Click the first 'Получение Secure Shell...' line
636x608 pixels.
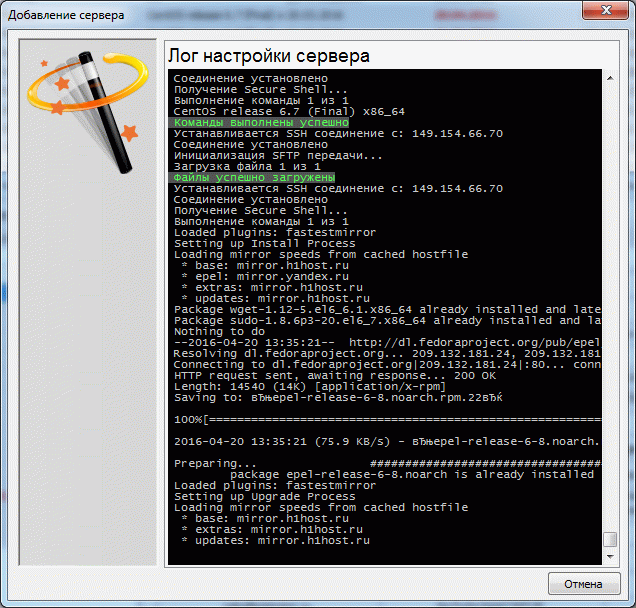[x=260, y=89]
